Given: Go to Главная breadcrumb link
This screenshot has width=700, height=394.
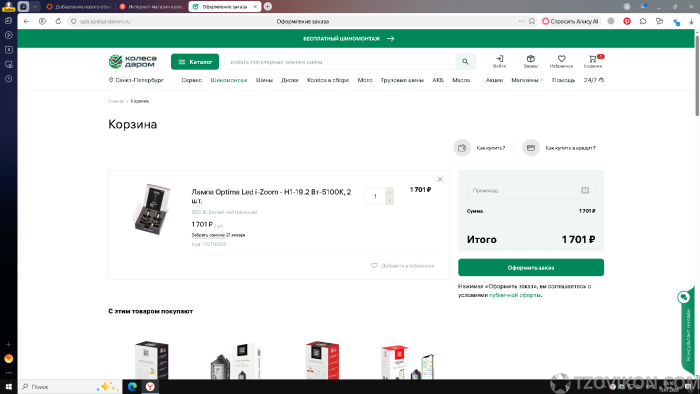Looking at the screenshot, I should click(x=116, y=101).
